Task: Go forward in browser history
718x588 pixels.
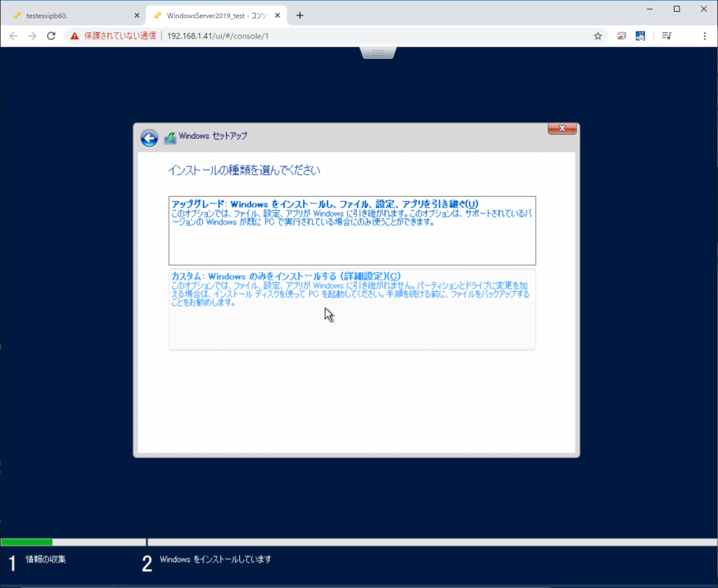Action: tap(32, 36)
